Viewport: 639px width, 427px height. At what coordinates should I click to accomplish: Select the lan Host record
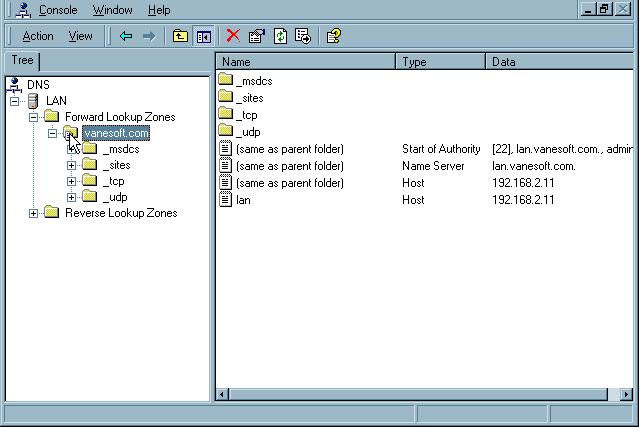coord(242,200)
